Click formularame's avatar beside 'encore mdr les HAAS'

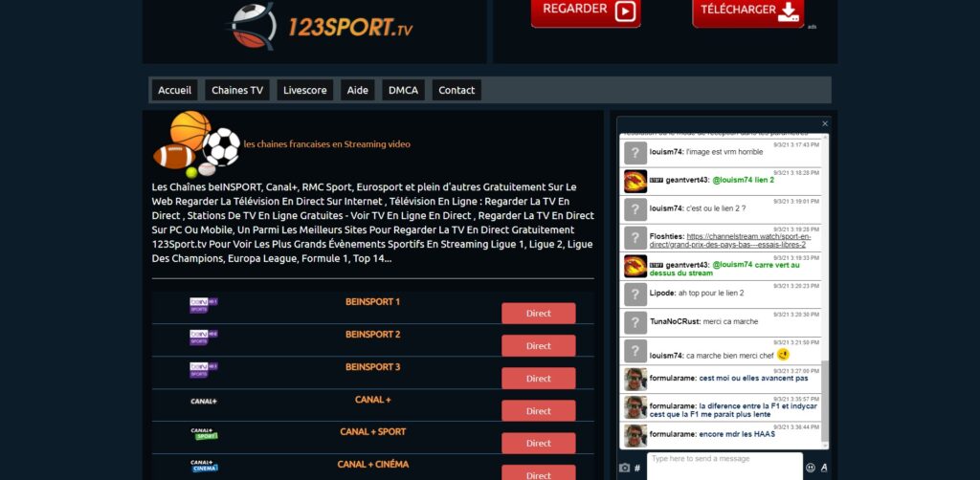635,435
